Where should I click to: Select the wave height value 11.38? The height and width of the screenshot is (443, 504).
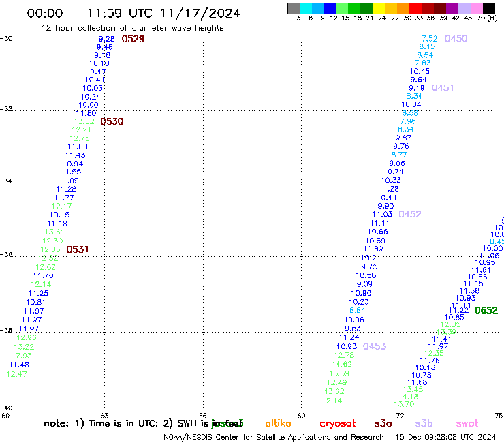(x=469, y=291)
